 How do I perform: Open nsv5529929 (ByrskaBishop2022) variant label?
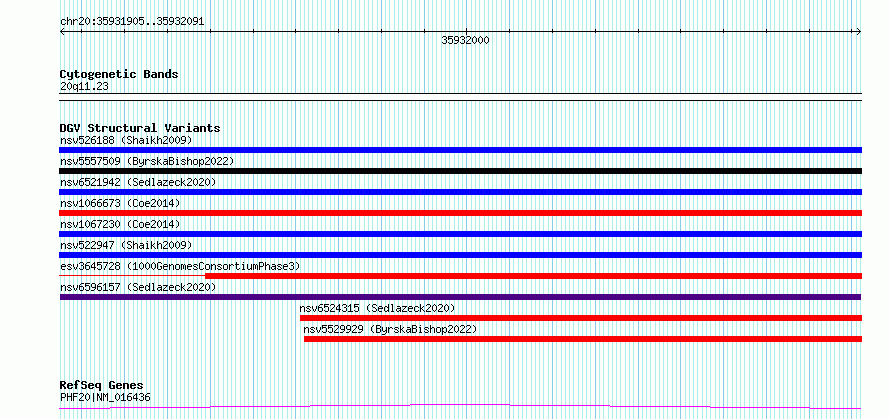click(x=391, y=329)
